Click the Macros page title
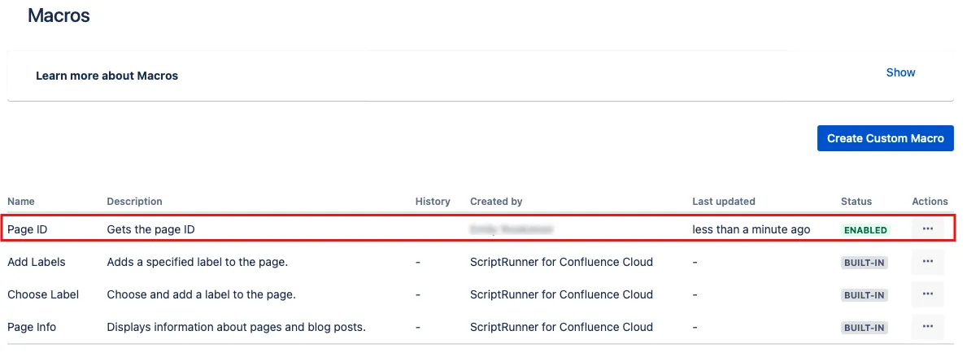The image size is (980, 357). tap(59, 15)
